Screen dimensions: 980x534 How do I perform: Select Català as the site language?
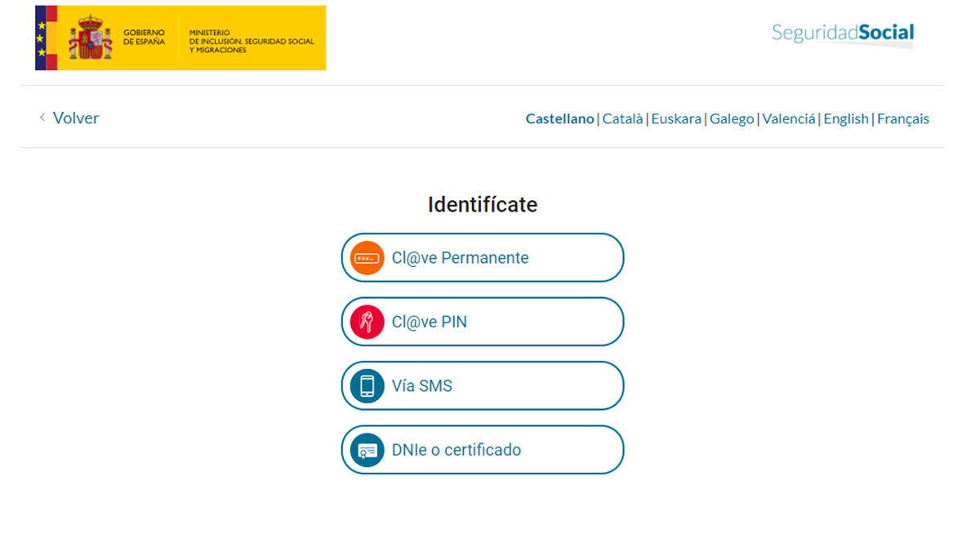click(623, 118)
